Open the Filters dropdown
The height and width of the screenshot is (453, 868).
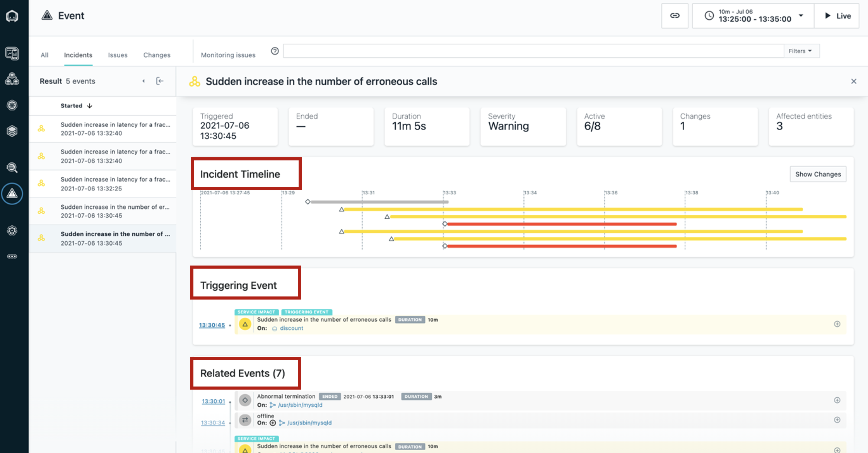coord(801,51)
